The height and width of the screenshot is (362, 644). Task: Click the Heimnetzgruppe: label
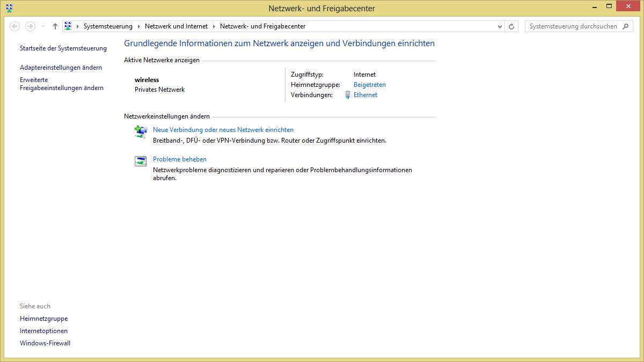coord(316,85)
